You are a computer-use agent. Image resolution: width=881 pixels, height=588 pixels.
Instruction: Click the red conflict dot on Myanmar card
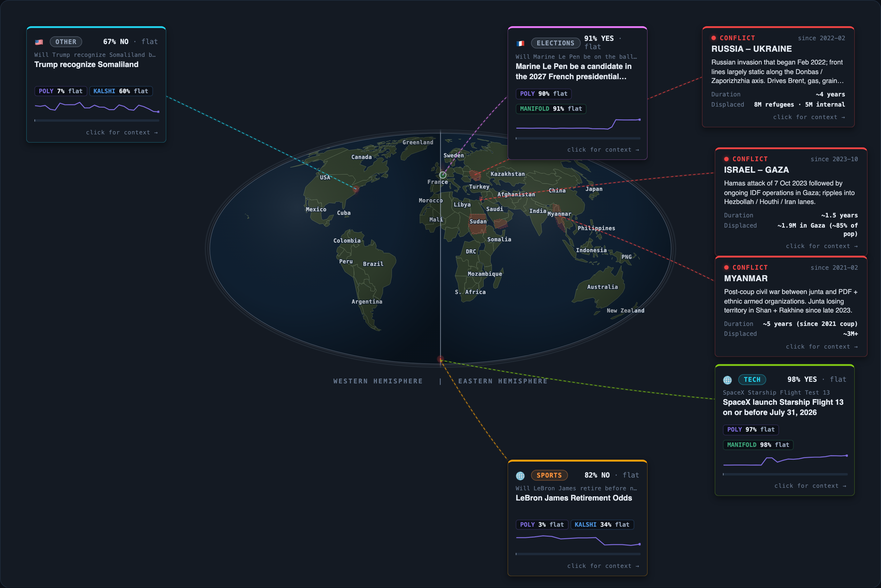[x=726, y=268]
